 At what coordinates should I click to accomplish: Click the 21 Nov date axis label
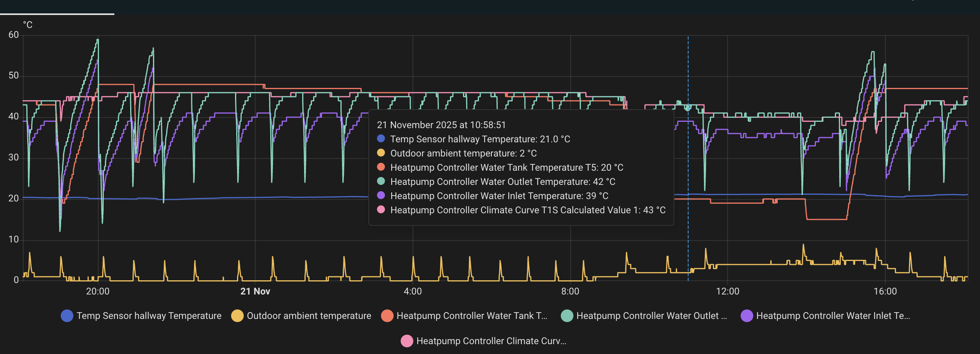click(x=255, y=291)
